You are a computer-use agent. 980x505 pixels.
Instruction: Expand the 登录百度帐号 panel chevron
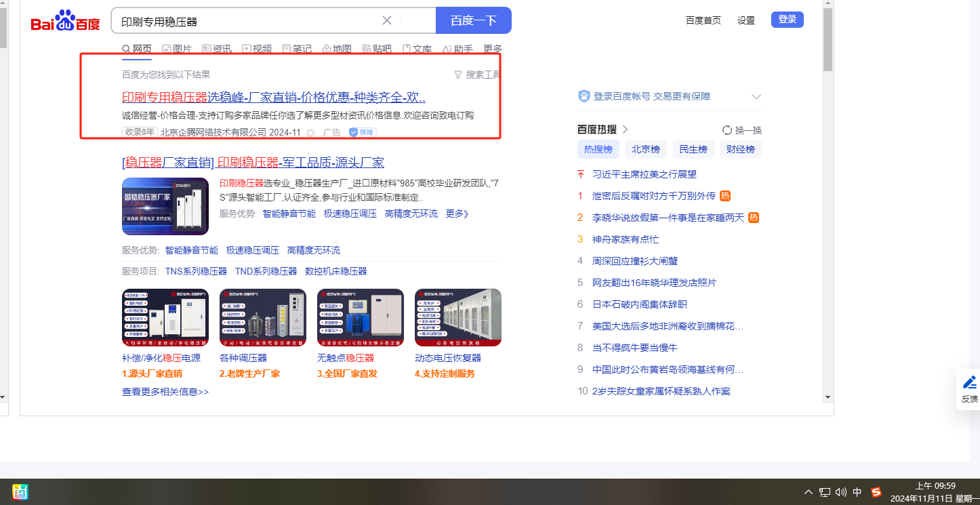tap(756, 96)
